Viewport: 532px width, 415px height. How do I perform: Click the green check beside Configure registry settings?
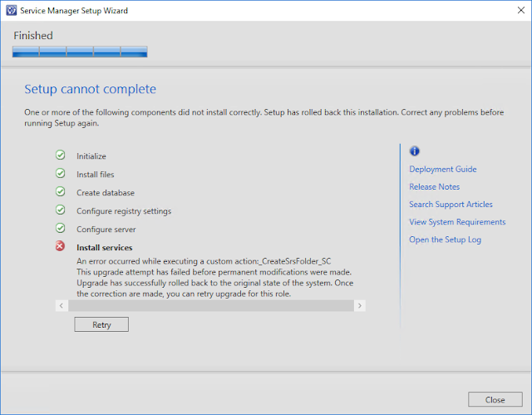click(61, 210)
